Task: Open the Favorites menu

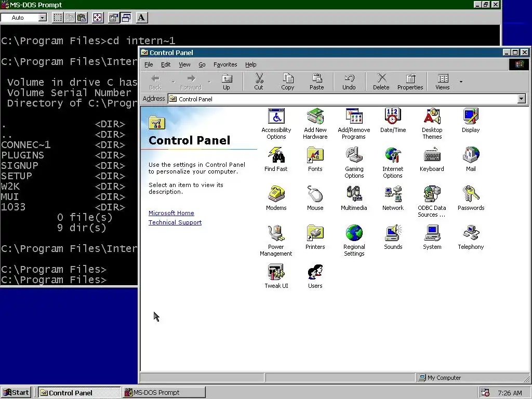Action: (x=225, y=64)
